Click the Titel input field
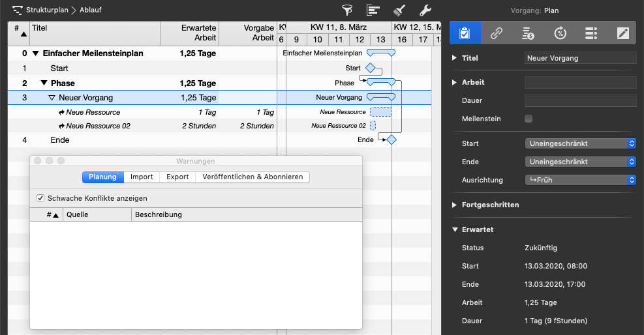The image size is (644, 335). point(580,58)
